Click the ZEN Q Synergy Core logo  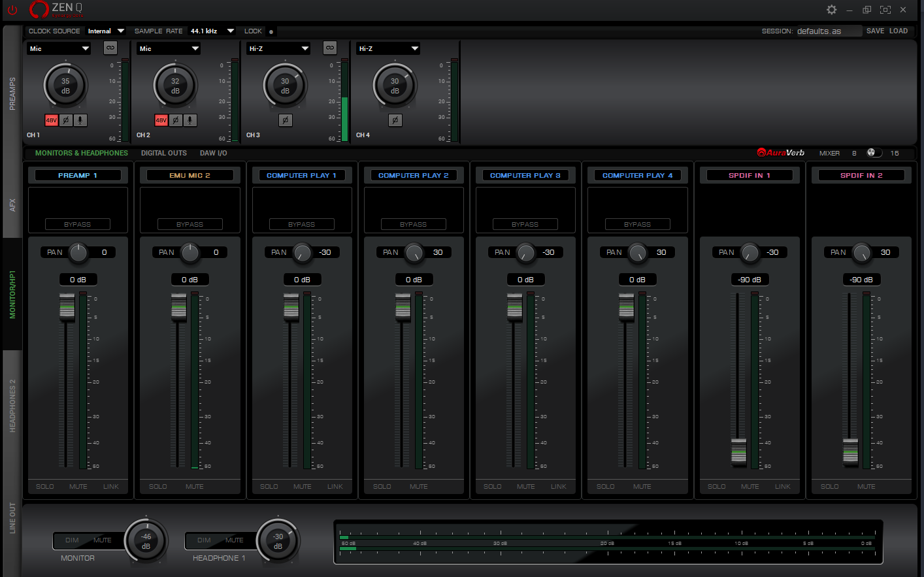(57, 10)
